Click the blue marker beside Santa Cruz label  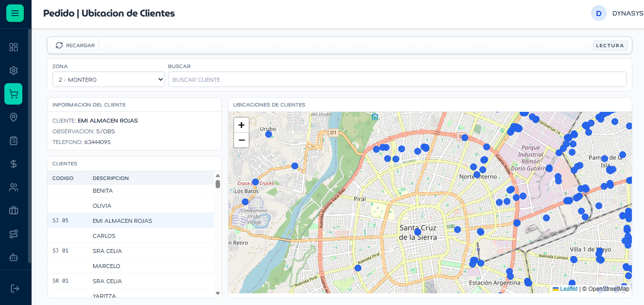pos(418,233)
